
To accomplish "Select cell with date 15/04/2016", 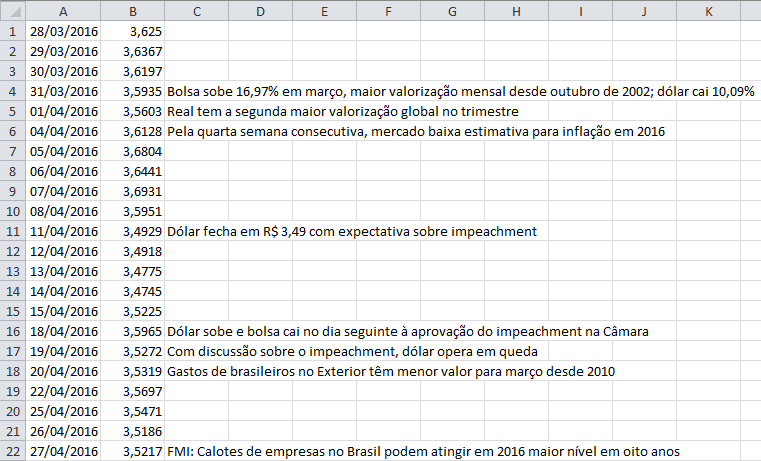I will (x=63, y=311).
